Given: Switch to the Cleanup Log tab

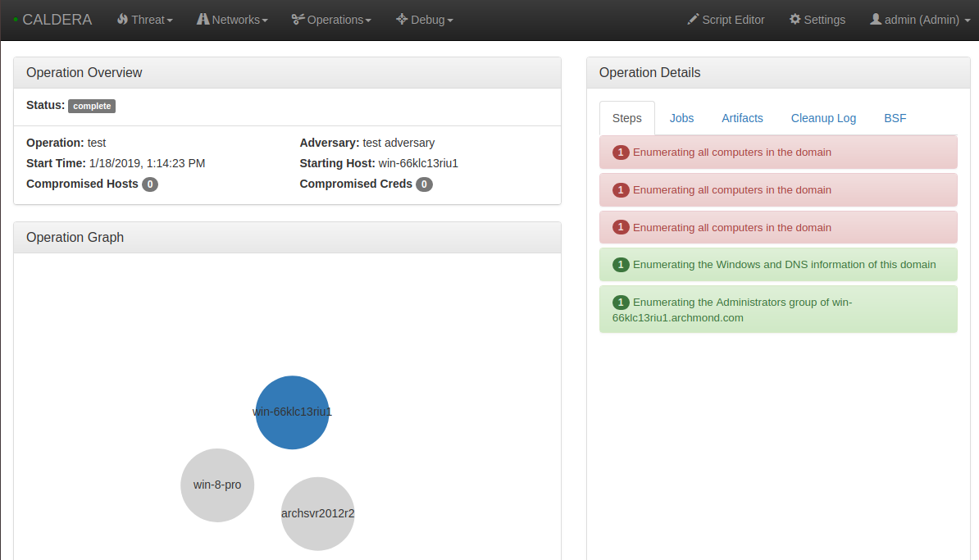Looking at the screenshot, I should click(823, 118).
